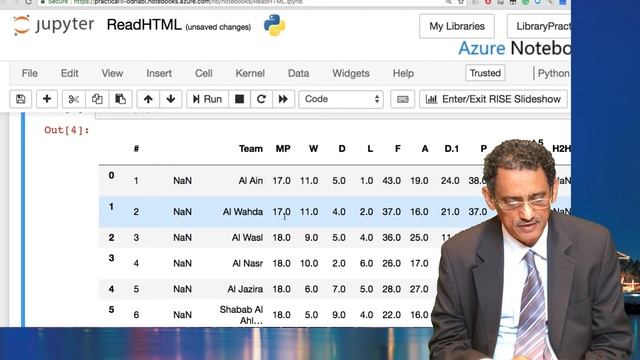Paste cells below icon

tap(120, 99)
